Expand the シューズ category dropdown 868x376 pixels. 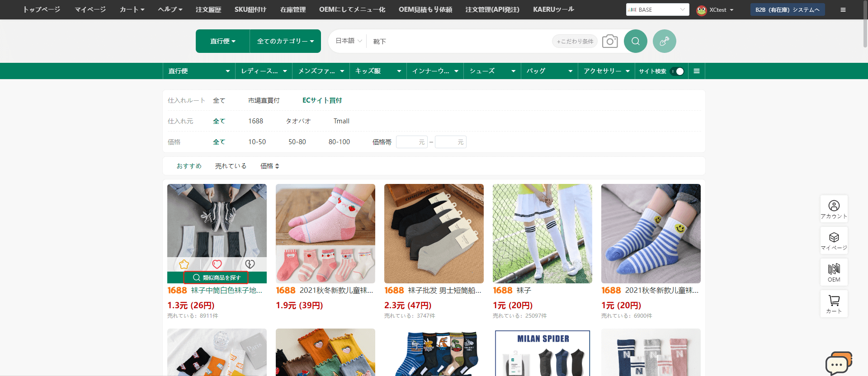click(x=492, y=71)
